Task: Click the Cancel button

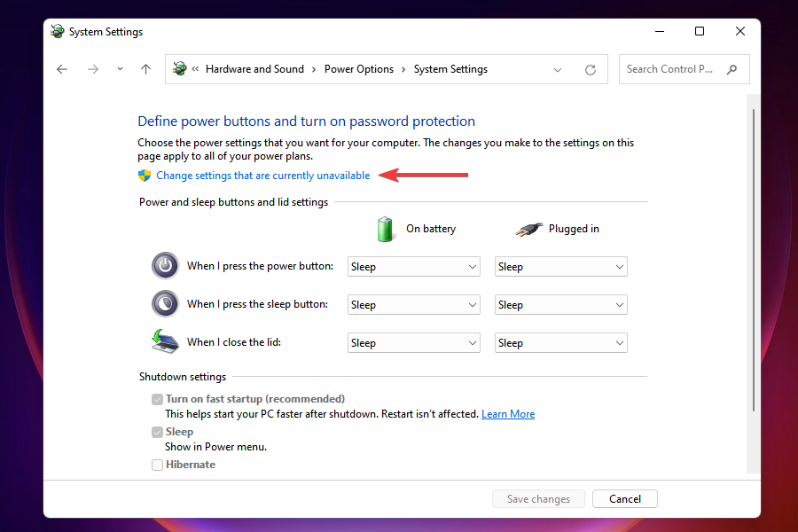Action: 625,499
